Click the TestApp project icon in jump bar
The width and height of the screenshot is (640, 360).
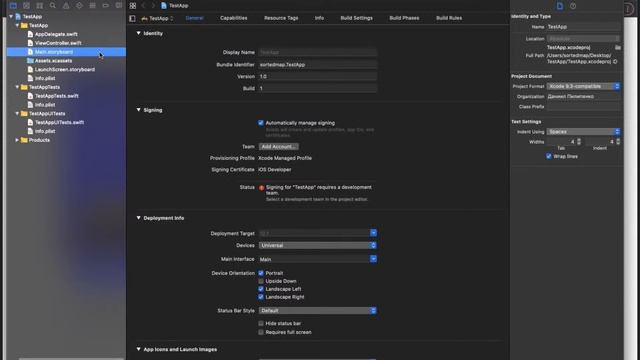click(164, 6)
